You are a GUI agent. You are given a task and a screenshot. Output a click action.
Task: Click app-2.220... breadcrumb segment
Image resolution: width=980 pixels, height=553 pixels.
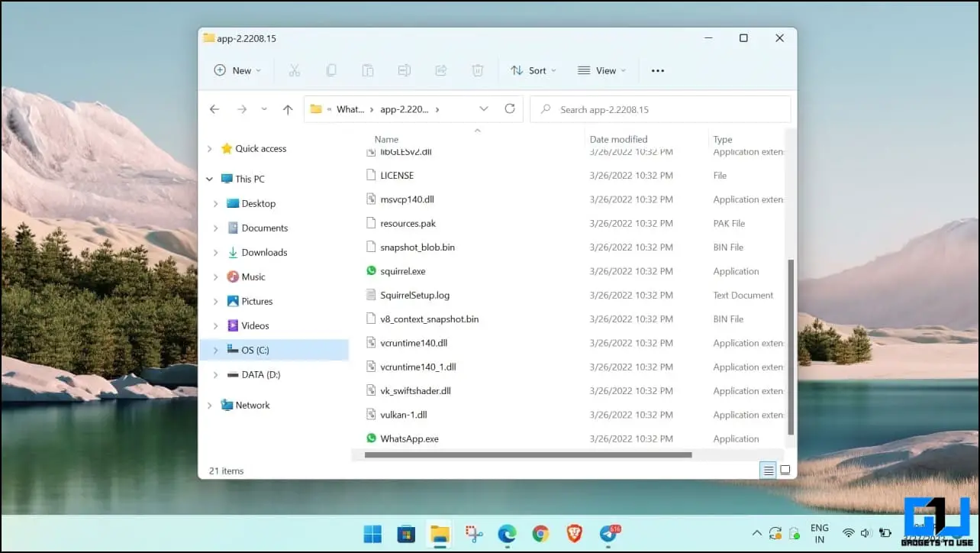point(405,109)
